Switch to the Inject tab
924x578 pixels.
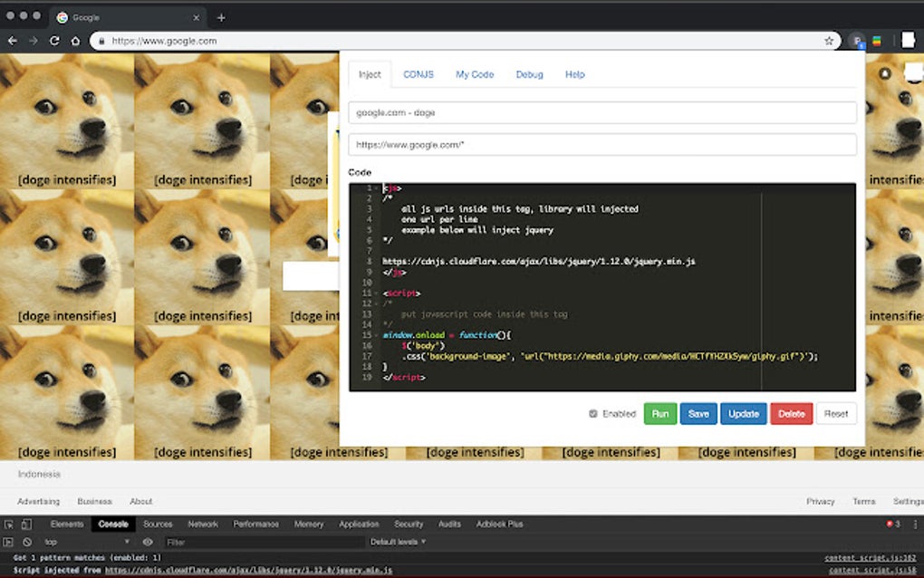coord(370,74)
